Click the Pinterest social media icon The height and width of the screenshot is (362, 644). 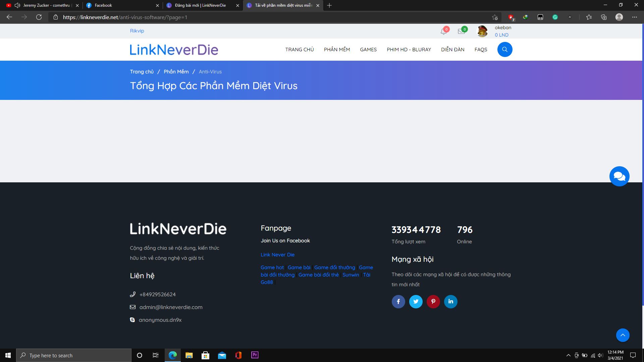[x=433, y=301]
